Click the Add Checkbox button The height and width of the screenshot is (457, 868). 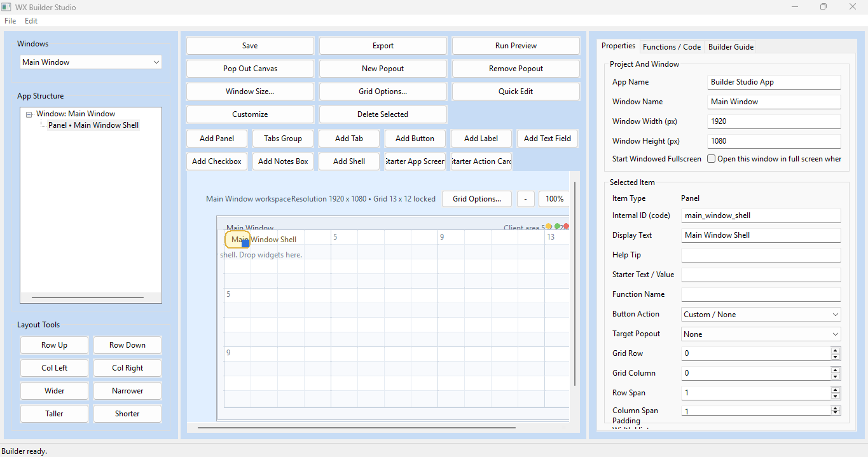pos(217,161)
